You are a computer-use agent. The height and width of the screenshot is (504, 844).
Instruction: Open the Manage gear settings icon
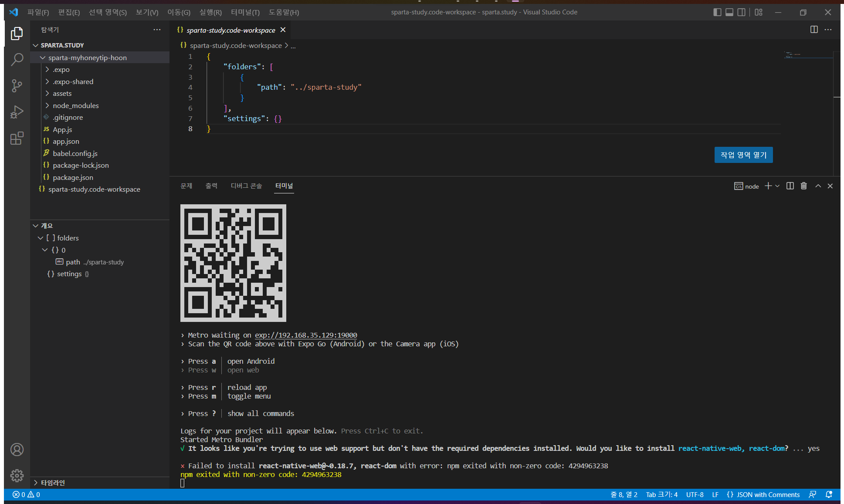(17, 475)
